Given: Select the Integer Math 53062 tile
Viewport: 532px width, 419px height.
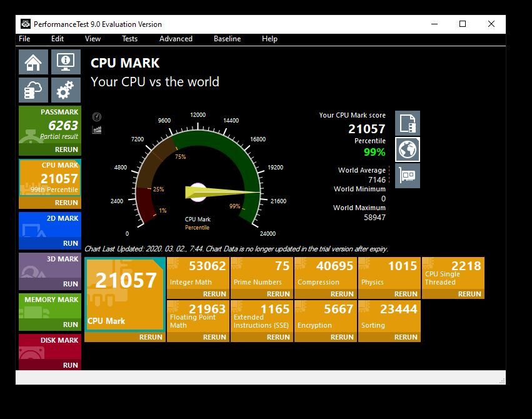Looking at the screenshot, I should pyautogui.click(x=198, y=273).
